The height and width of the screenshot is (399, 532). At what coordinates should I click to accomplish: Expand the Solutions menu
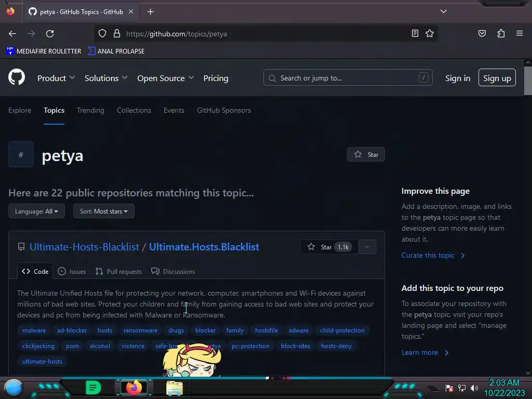click(106, 78)
